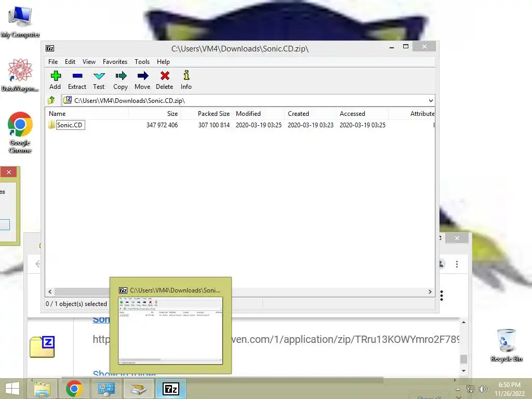Open the Favorites menu
Screen dimensions: 532x399
point(115,62)
